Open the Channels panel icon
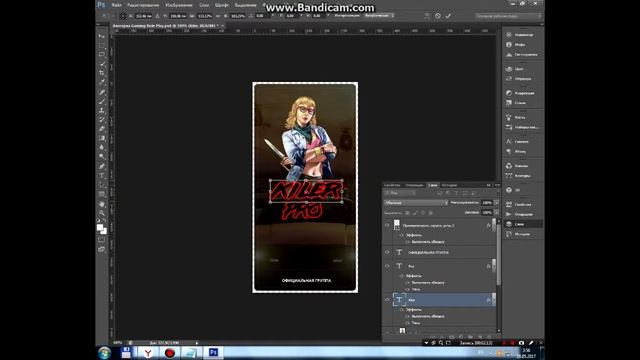This screenshot has height=360, width=640. click(x=509, y=166)
